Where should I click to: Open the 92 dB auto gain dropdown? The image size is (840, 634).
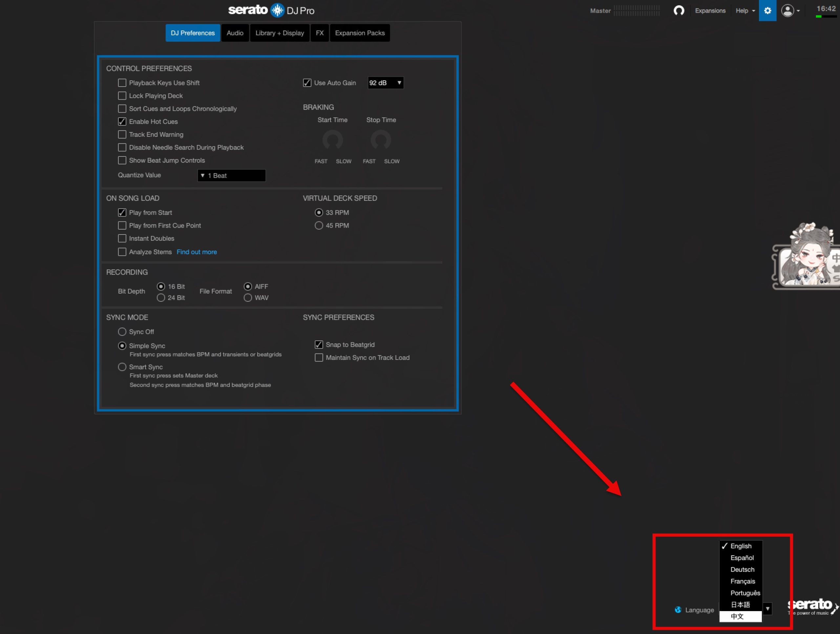pos(385,83)
